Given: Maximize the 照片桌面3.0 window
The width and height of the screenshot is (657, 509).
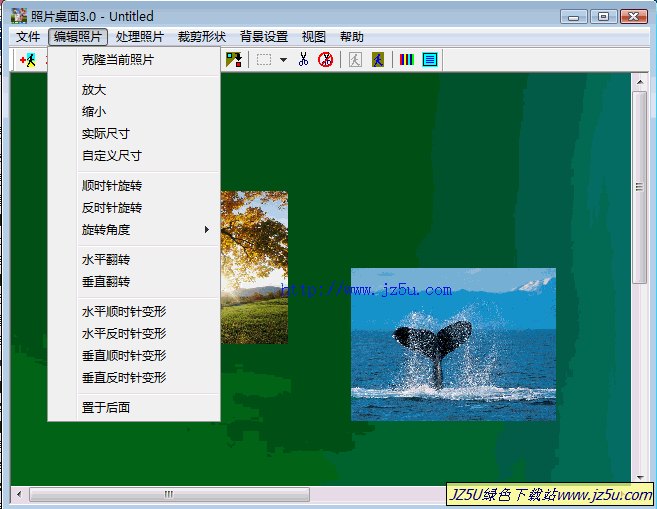Looking at the screenshot, I should pos(603,17).
